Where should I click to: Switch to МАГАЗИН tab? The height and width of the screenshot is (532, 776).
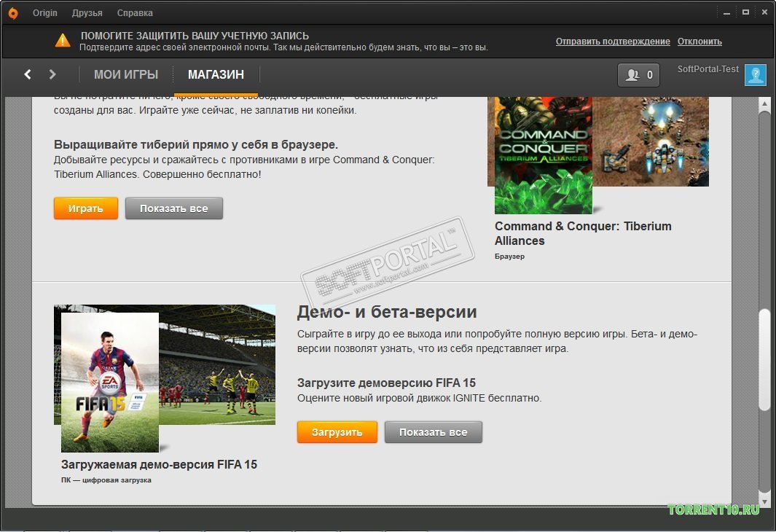tap(216, 74)
